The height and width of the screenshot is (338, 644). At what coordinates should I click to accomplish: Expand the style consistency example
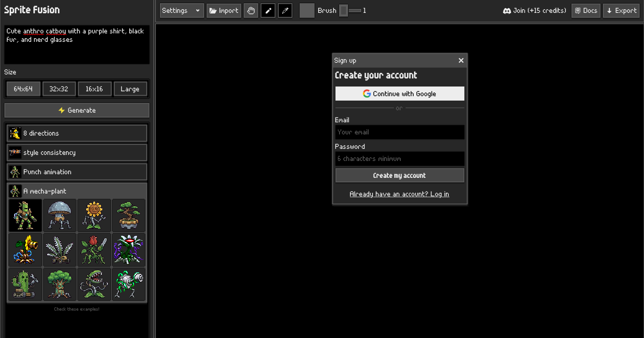point(77,153)
